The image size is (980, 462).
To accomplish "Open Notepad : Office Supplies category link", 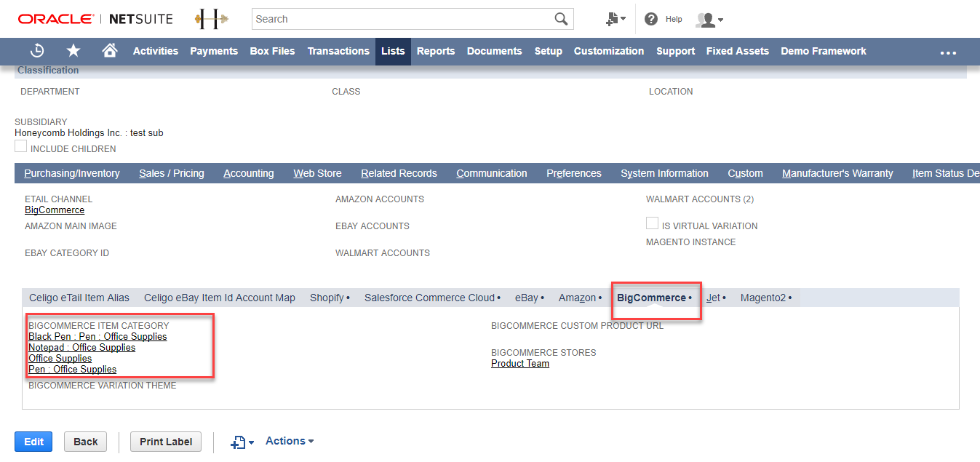I will pos(81,348).
